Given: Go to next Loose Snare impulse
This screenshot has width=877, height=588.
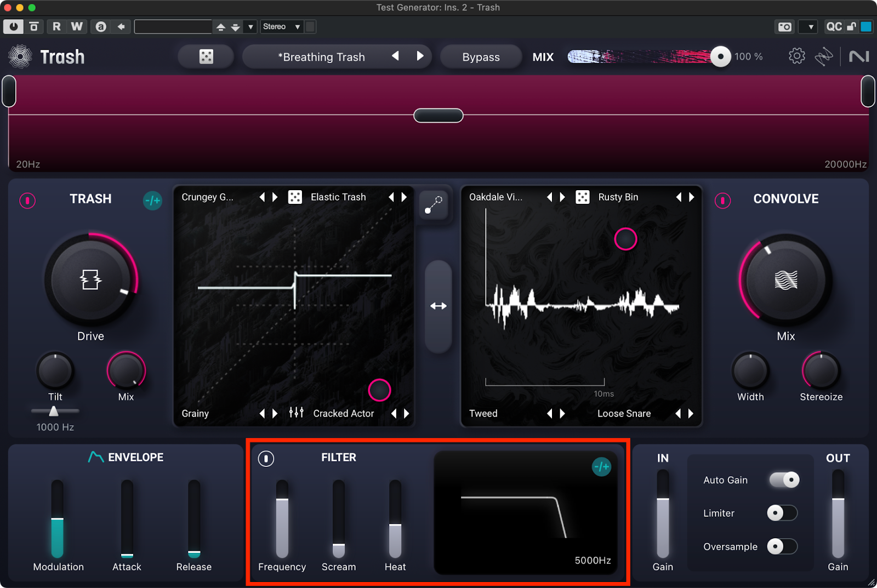Looking at the screenshot, I should 691,413.
